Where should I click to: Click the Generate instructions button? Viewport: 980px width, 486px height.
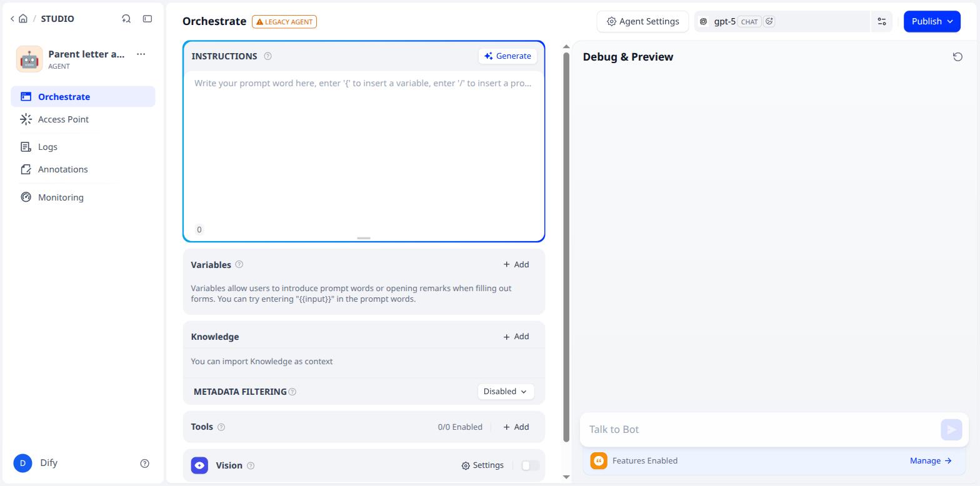click(x=507, y=56)
